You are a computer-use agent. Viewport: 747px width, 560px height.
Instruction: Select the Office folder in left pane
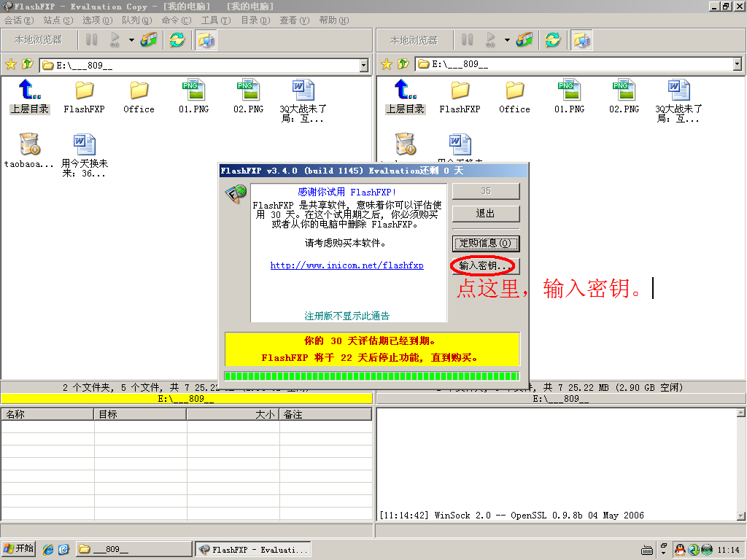[x=139, y=96]
